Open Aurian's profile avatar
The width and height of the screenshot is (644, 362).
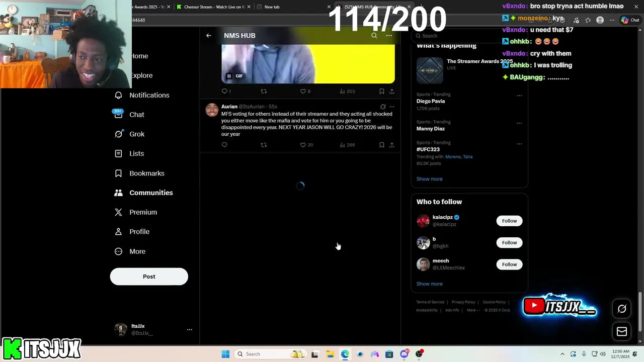tap(212, 110)
